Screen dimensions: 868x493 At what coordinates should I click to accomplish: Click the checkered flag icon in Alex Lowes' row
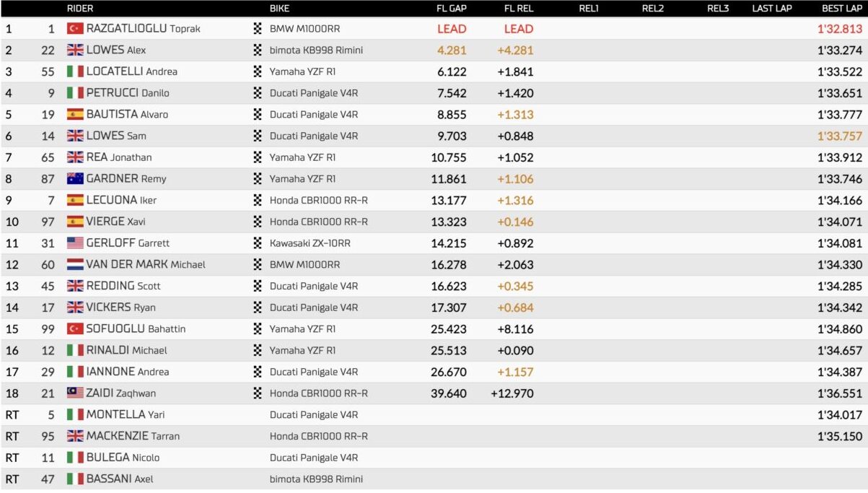(258, 51)
